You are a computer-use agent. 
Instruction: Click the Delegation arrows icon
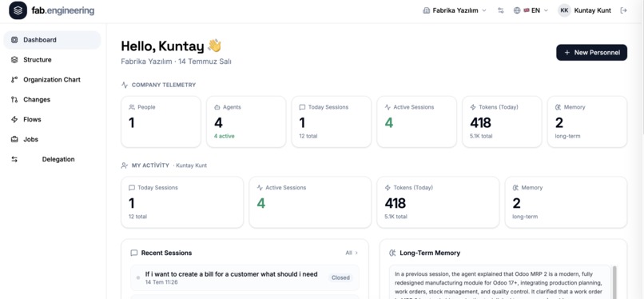click(x=14, y=159)
